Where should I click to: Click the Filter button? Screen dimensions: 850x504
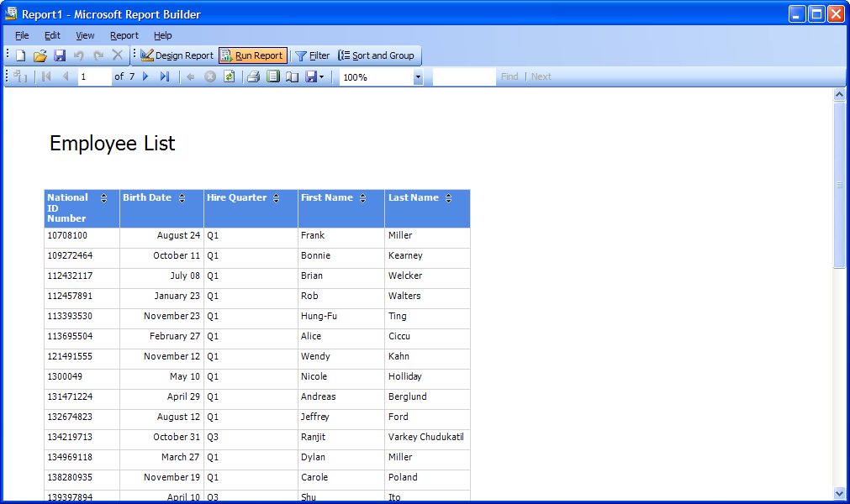pyautogui.click(x=312, y=56)
